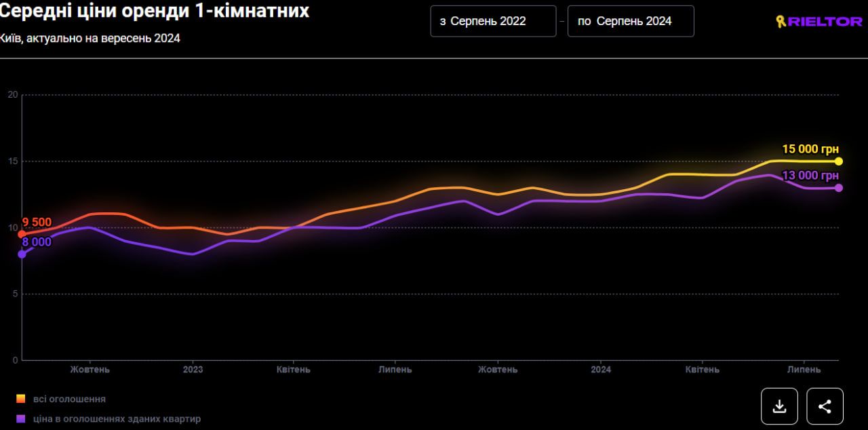
Task: Click the chart title 'Середні ціни оренди 1-кімнатних'
Action: coord(155,11)
